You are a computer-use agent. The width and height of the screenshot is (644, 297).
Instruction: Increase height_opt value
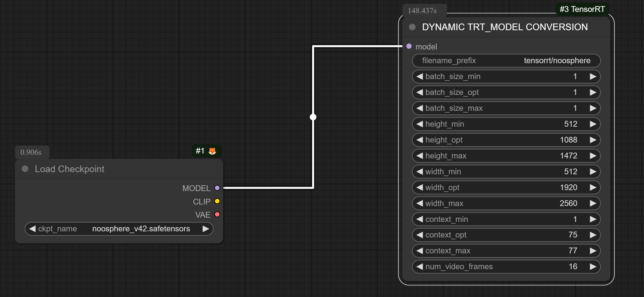pyautogui.click(x=593, y=140)
